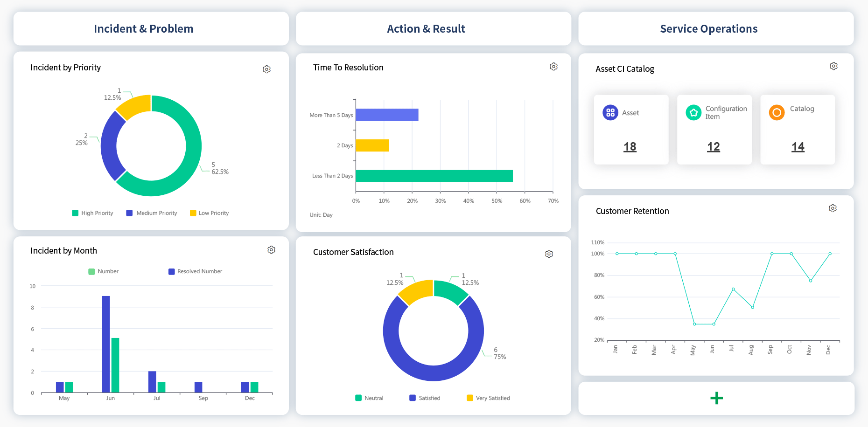Screen dimensions: 868x427
Task: Toggle Medium Priority series in legend
Action: click(x=152, y=213)
